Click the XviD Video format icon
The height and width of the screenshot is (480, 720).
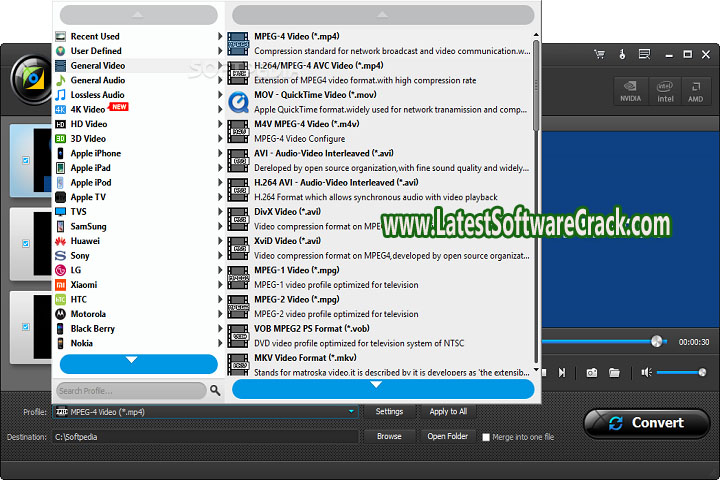point(238,248)
